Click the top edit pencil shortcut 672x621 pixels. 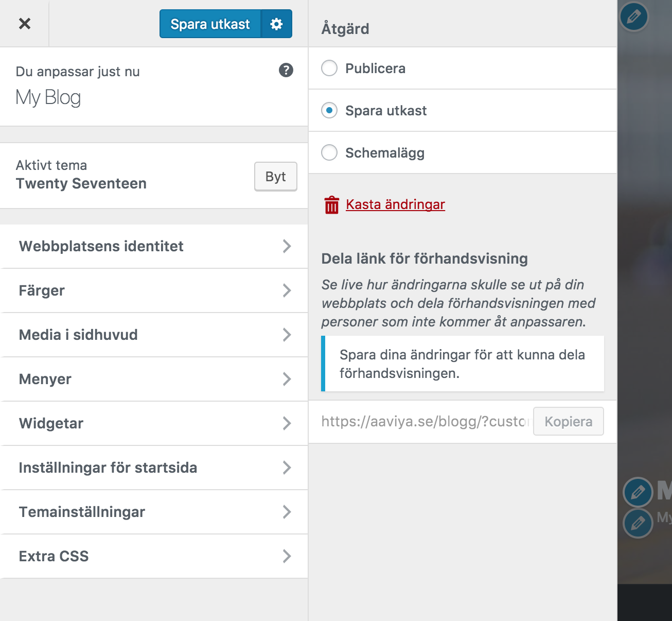pos(633,16)
